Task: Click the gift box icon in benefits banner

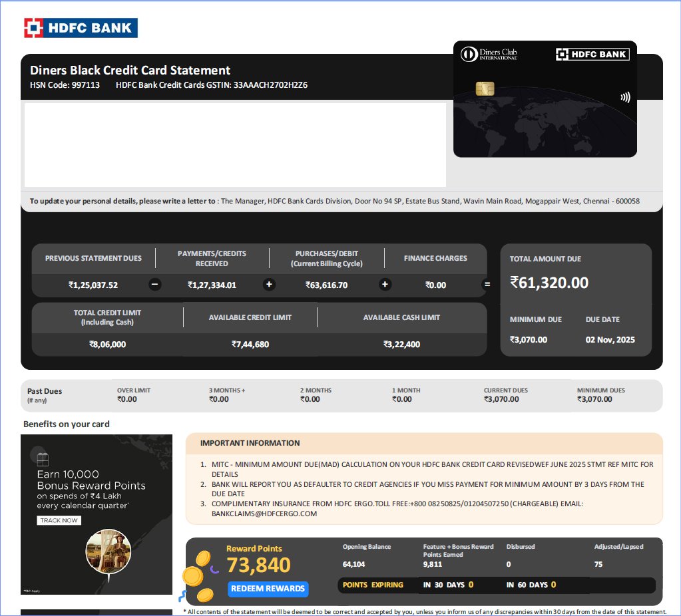Action: [x=43, y=459]
